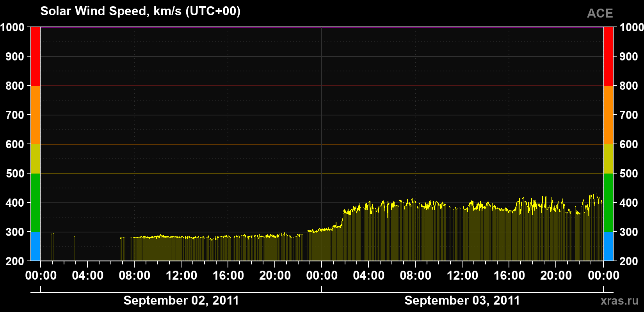The width and height of the screenshot is (644, 312).
Task: Click the 1000 label on the right axis
Action: coord(632,27)
